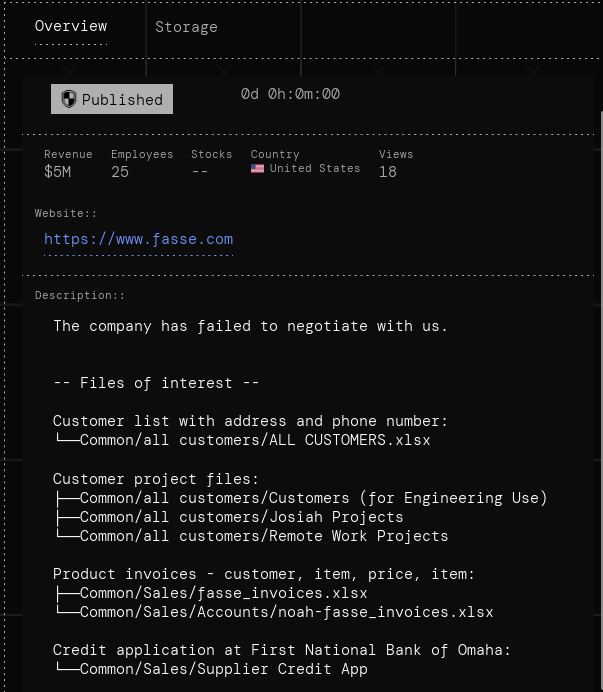Click the United States flag icon
The width and height of the screenshot is (603, 692).
pos(257,169)
